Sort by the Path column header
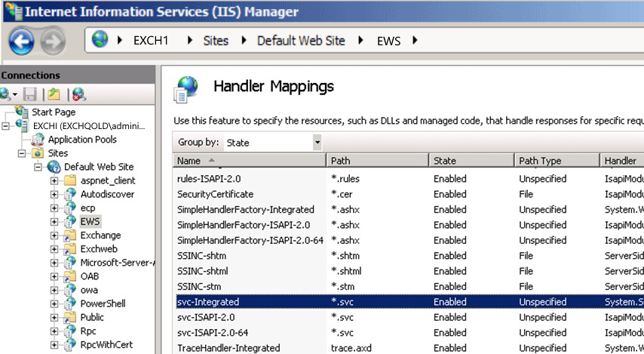 [378, 160]
